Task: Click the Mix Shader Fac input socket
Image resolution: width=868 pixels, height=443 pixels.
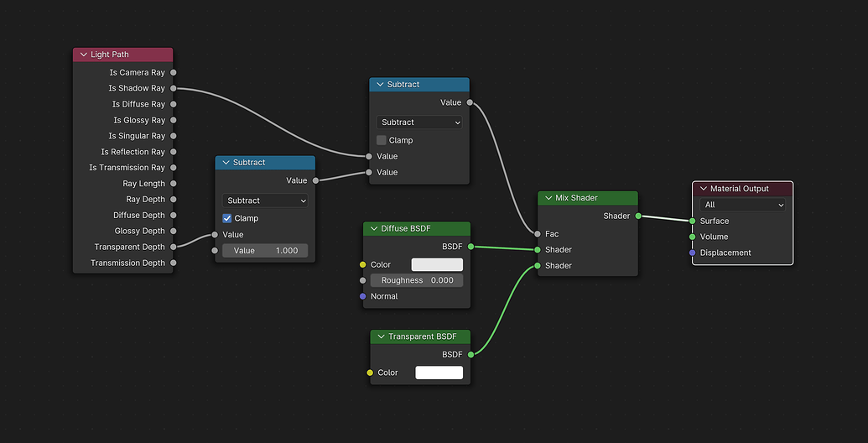Action: point(537,234)
